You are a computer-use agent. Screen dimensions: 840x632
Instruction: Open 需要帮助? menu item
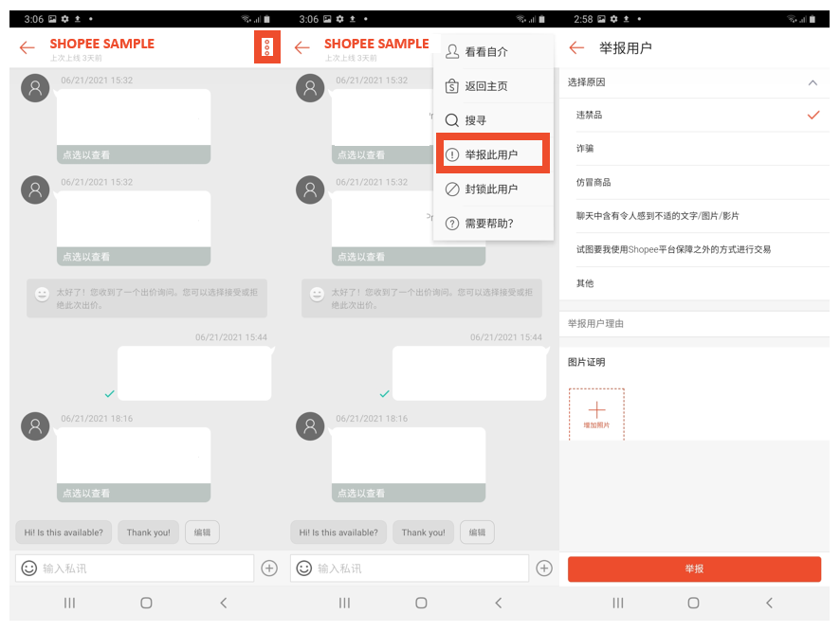(493, 224)
